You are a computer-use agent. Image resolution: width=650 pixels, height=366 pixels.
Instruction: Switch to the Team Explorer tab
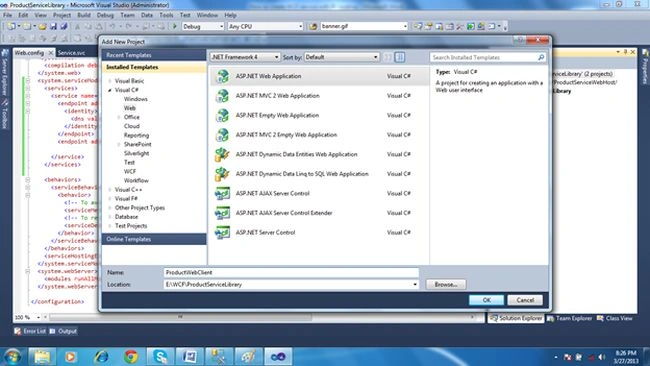pos(570,318)
